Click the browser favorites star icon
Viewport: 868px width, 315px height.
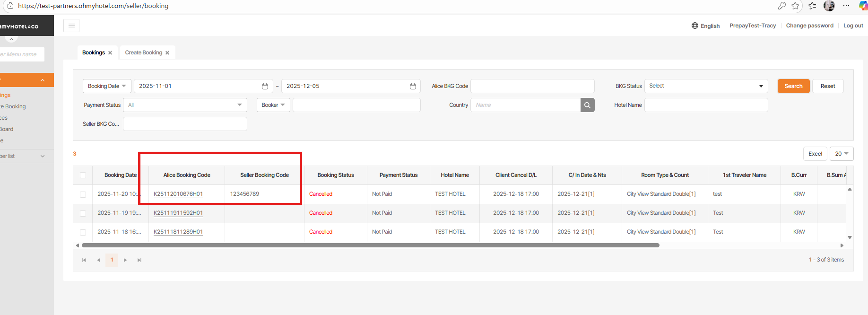click(795, 6)
